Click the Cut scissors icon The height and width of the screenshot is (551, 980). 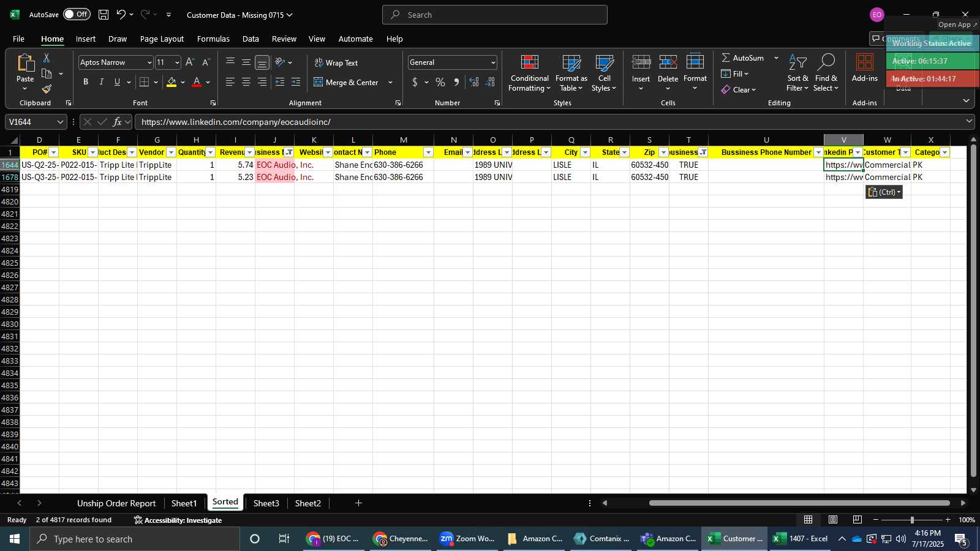coord(47,58)
